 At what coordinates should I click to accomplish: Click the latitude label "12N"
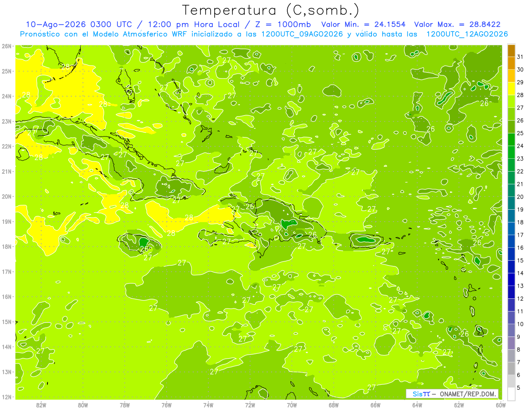(7, 397)
